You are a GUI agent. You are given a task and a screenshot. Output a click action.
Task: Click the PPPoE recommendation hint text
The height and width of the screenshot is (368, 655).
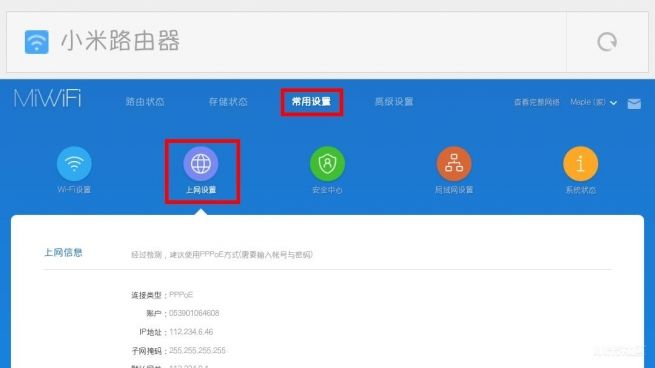point(222,254)
